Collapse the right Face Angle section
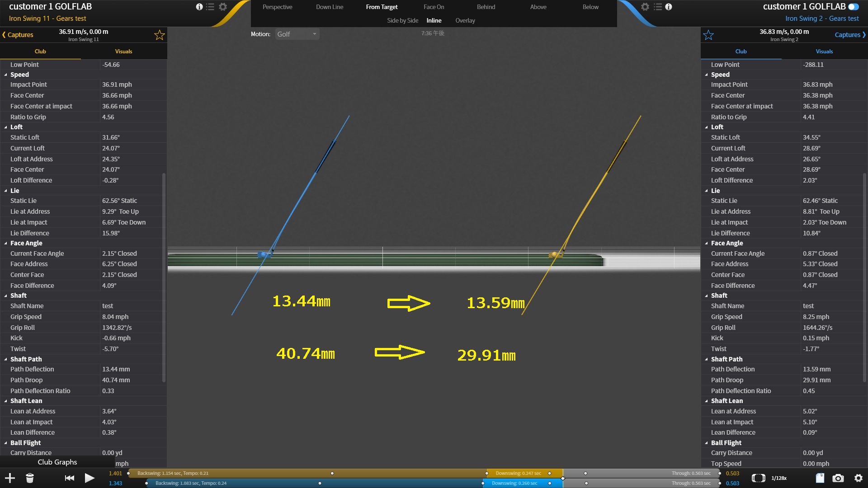868x488 pixels. [707, 244]
